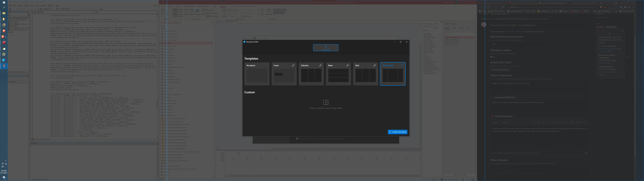Switch to the Query2 document tab
The width and height of the screenshot is (644, 181).
pyautogui.click(x=231, y=22)
